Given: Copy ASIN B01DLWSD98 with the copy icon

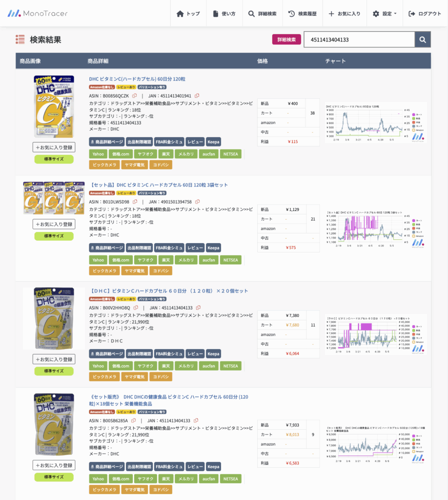Looking at the screenshot, I should coord(135,202).
